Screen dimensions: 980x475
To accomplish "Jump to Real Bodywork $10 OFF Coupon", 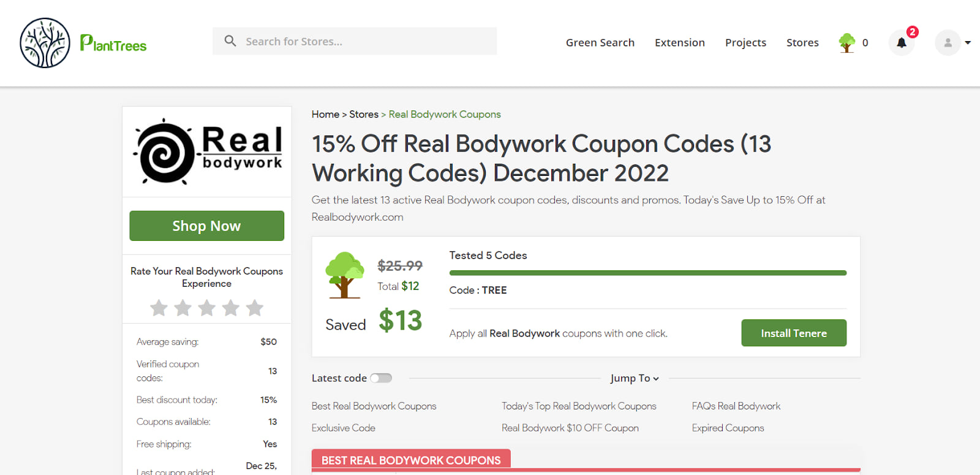I will [x=570, y=428].
